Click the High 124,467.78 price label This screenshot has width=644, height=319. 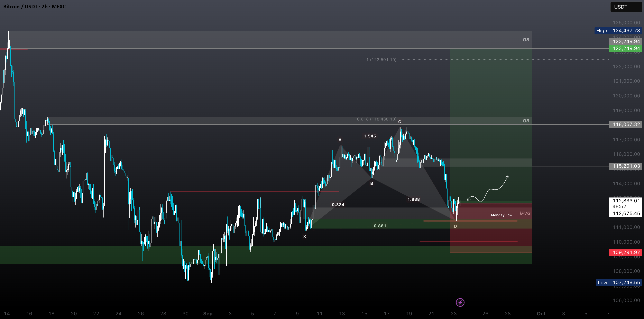click(618, 30)
